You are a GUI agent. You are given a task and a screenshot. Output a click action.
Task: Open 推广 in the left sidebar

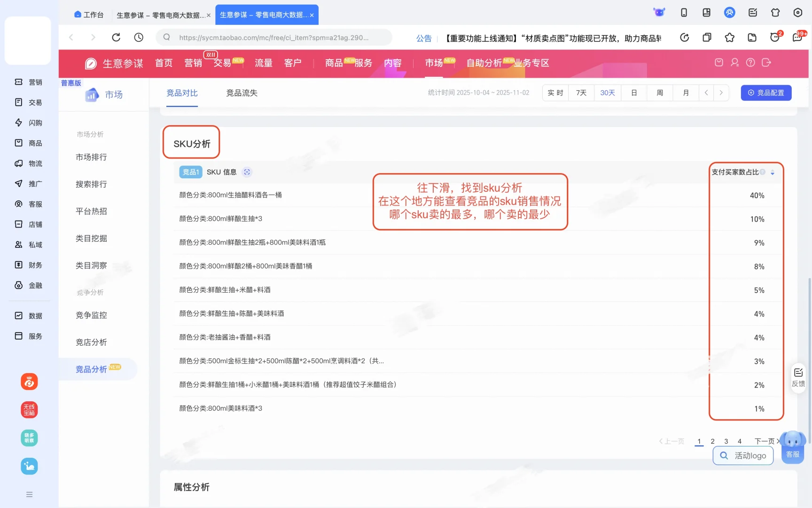tap(28, 184)
